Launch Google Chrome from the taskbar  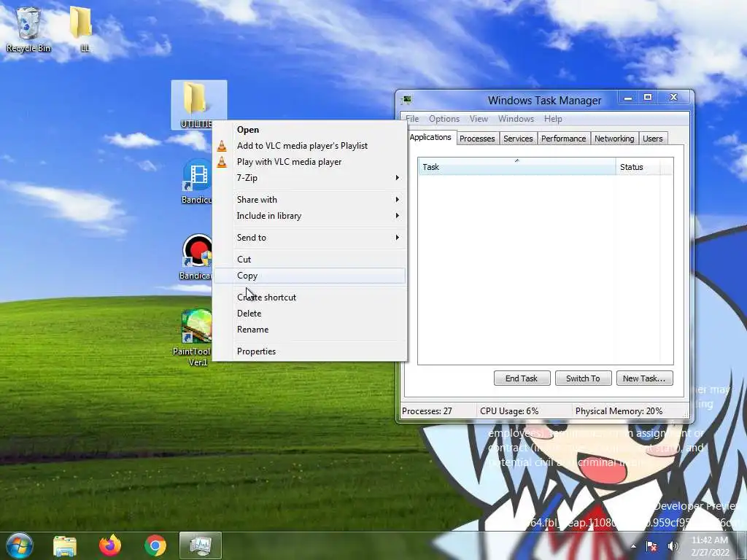pos(155,545)
